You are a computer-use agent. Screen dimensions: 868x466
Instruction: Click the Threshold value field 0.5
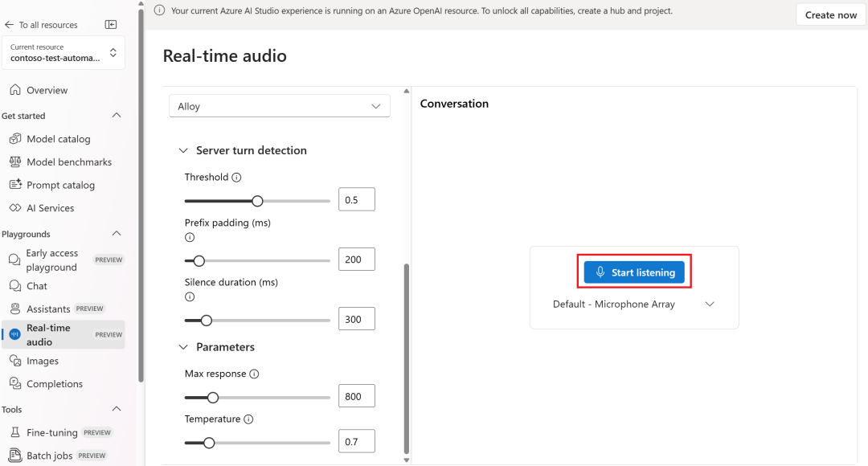(357, 200)
